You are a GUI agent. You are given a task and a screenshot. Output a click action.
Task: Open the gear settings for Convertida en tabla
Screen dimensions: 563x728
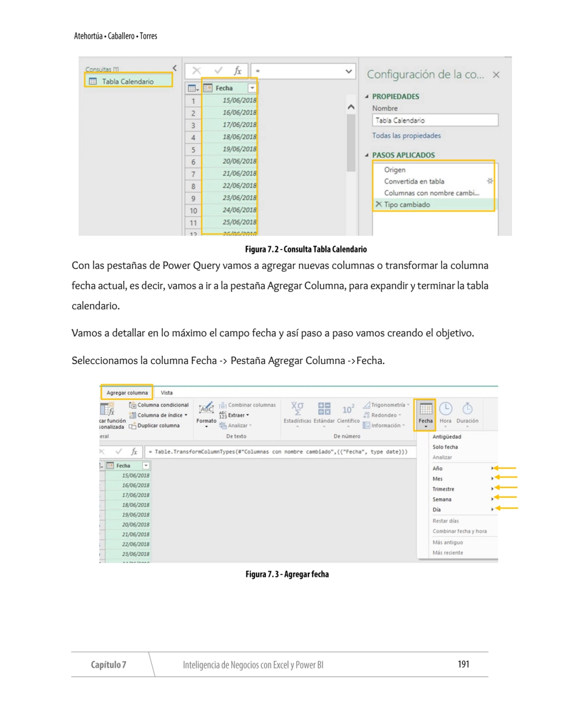(x=490, y=181)
